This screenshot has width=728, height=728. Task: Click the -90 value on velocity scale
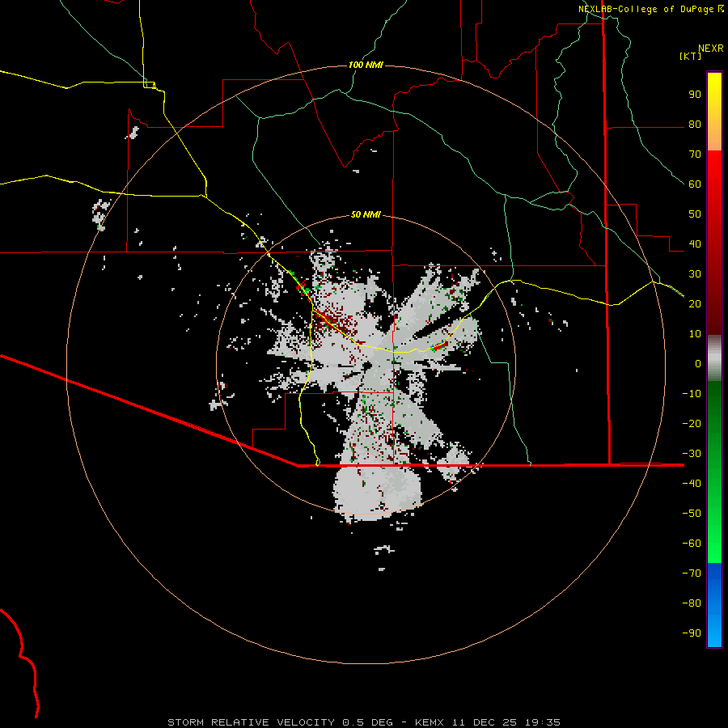tap(692, 633)
